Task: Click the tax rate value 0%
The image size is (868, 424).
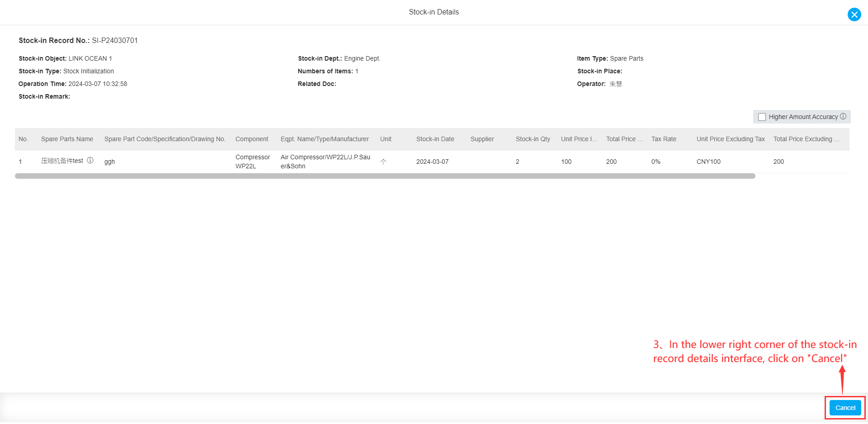Action: point(656,162)
